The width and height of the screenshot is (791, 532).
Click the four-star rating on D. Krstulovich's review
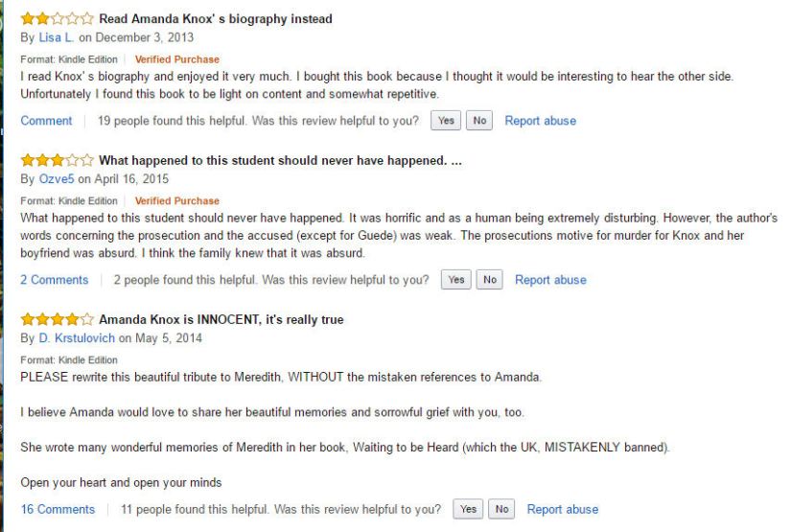tap(58, 319)
